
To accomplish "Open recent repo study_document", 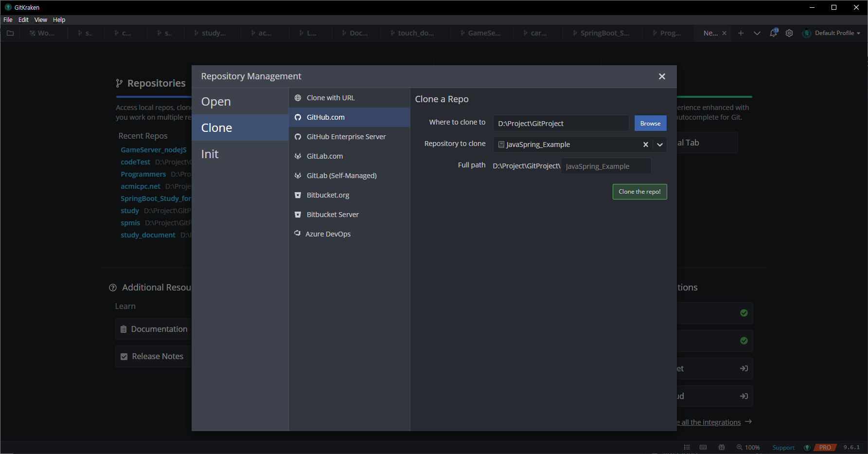I will coord(148,235).
